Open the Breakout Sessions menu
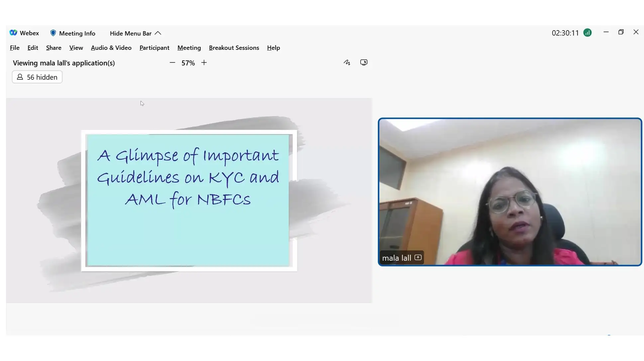This screenshot has width=644, height=361. [x=234, y=48]
